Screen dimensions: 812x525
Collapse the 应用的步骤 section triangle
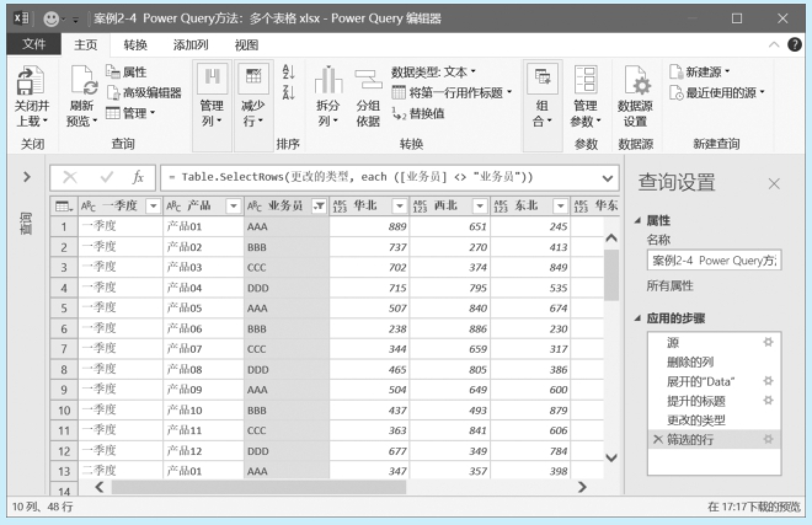pyautogui.click(x=638, y=318)
